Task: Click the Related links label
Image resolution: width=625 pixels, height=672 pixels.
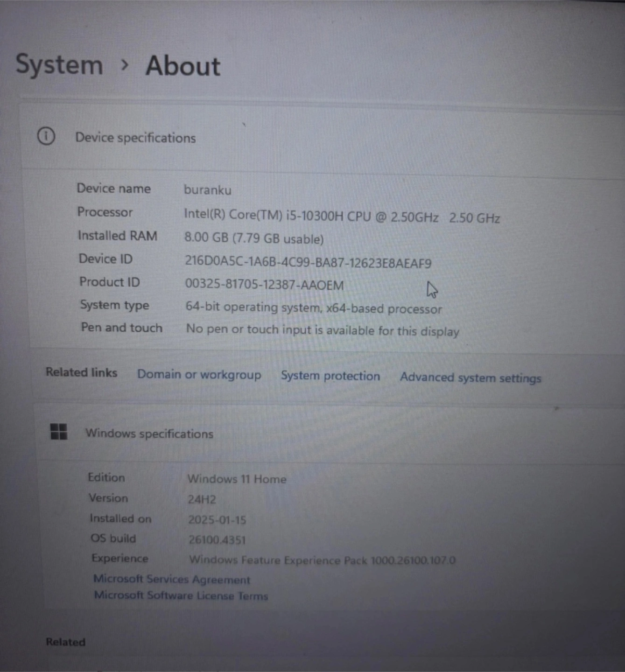Action: tap(82, 372)
